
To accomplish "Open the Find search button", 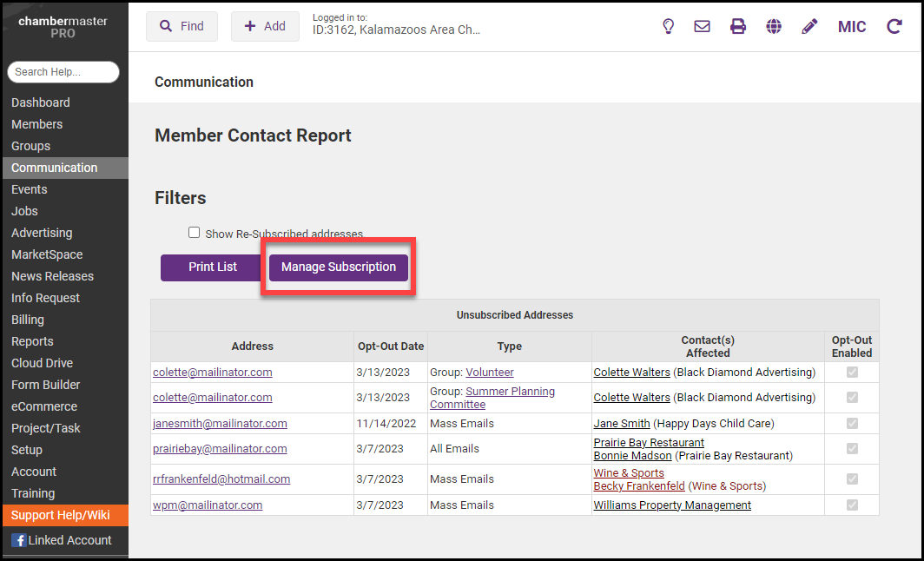I will tap(181, 26).
